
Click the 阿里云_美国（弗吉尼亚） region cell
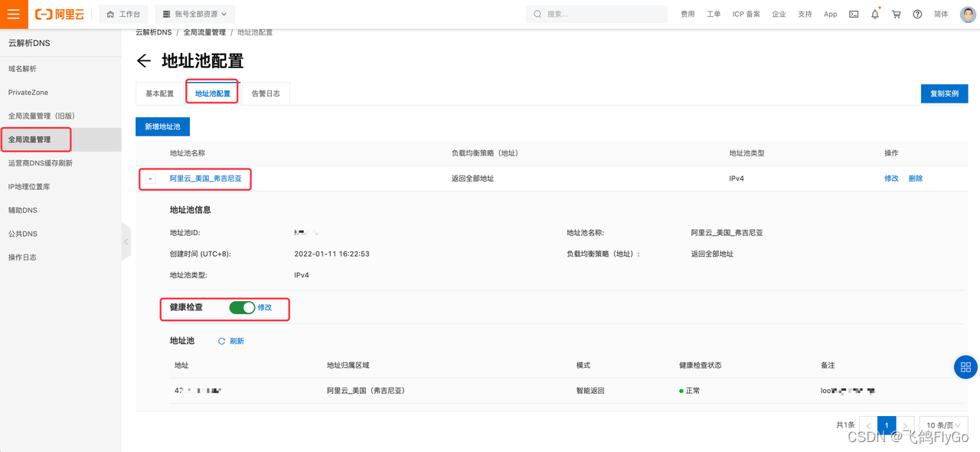point(366,391)
